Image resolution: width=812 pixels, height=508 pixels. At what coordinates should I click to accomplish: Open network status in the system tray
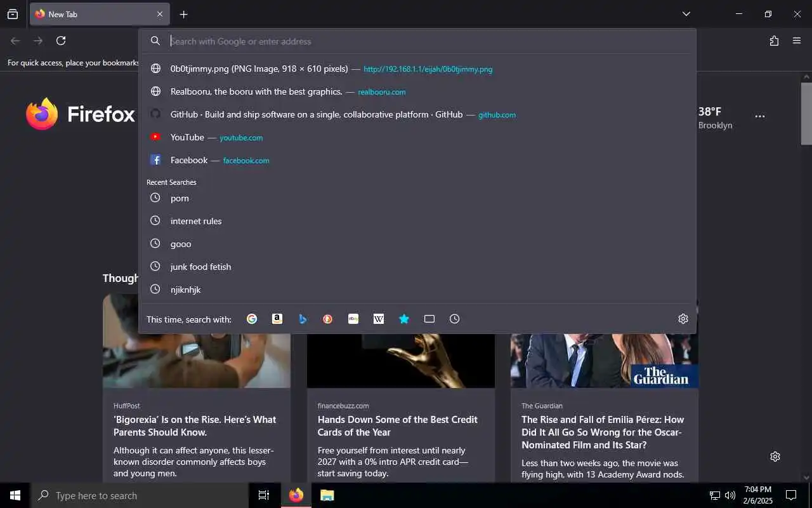(715, 495)
